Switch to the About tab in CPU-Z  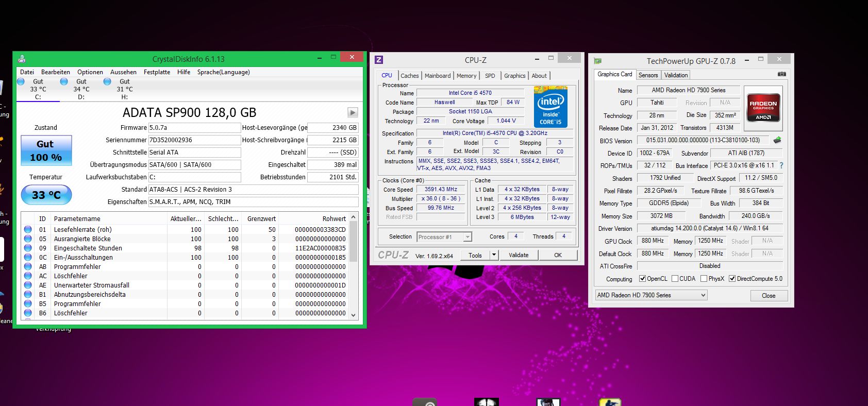539,76
